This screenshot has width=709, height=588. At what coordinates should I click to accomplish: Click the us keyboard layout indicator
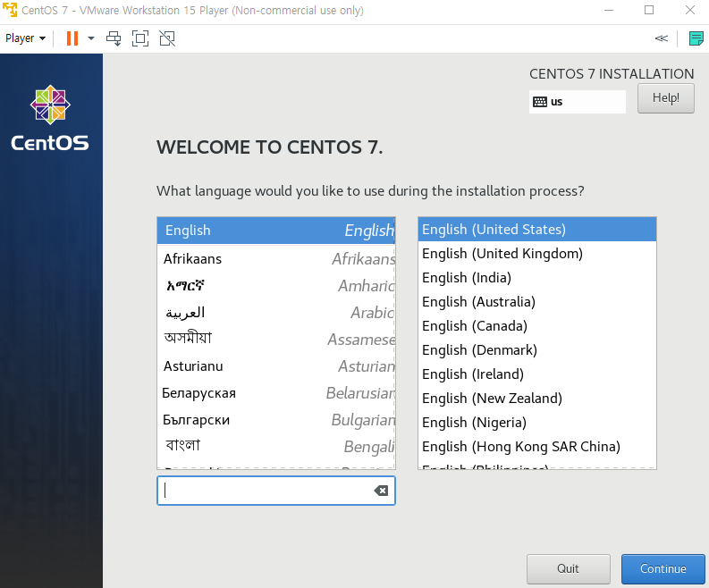578,102
